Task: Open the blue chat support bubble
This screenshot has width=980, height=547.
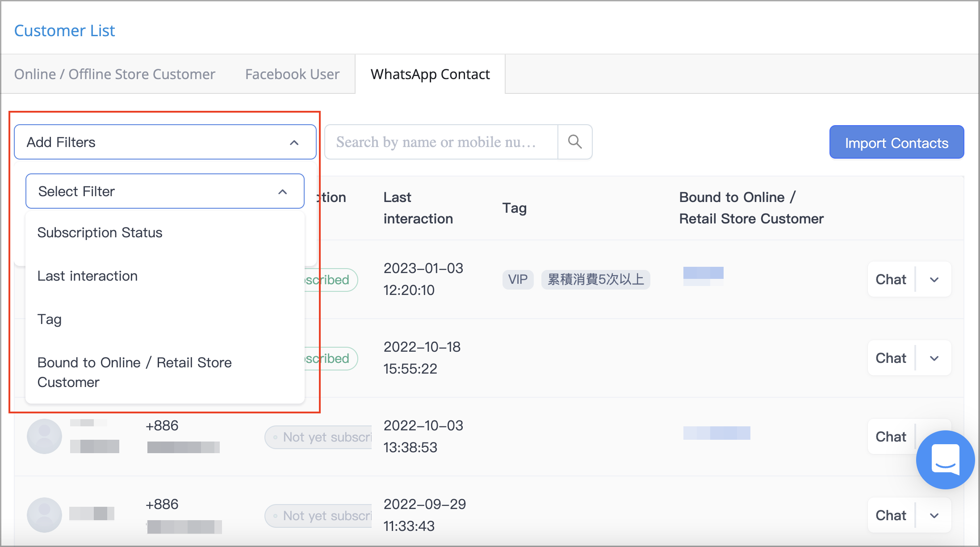Action: (945, 460)
